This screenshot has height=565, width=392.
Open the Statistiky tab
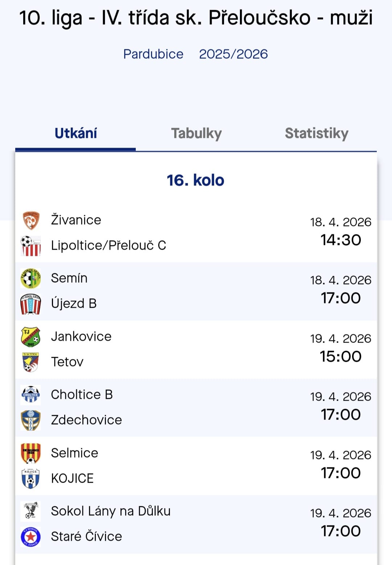point(317,134)
